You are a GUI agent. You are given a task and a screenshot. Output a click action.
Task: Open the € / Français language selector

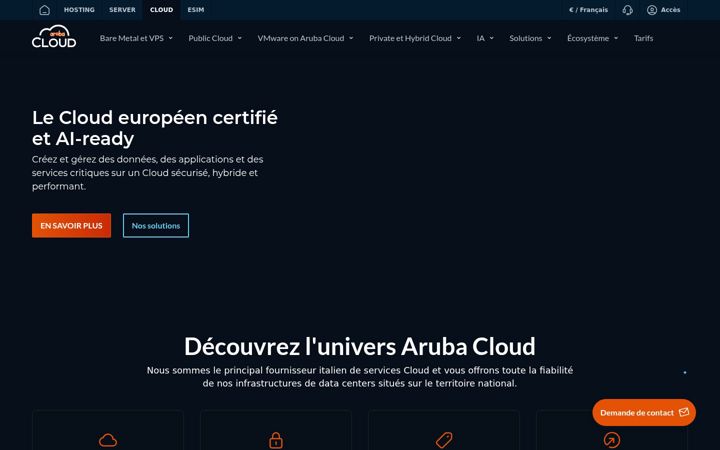[x=588, y=10]
